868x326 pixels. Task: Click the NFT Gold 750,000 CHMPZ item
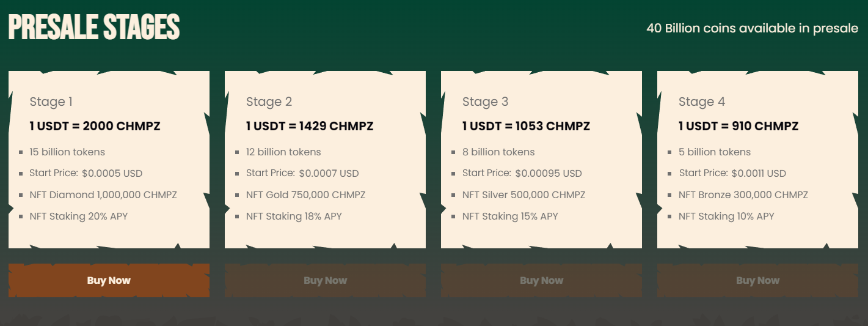(305, 195)
